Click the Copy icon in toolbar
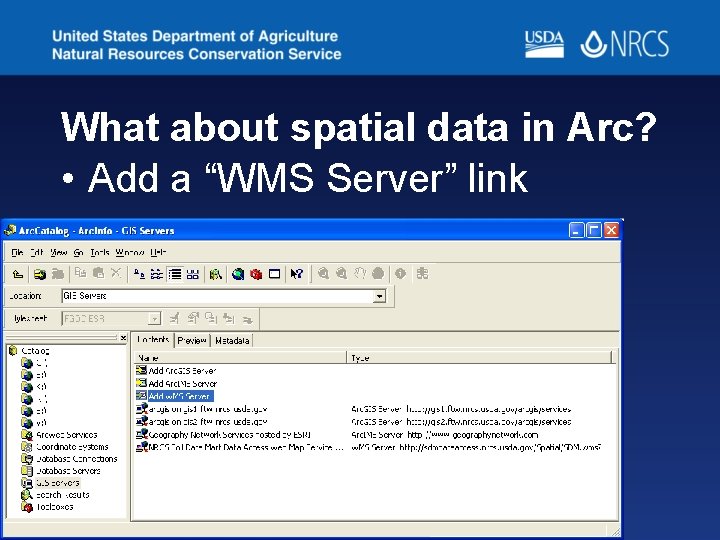Viewport: 720px width, 540px height. click(80, 273)
